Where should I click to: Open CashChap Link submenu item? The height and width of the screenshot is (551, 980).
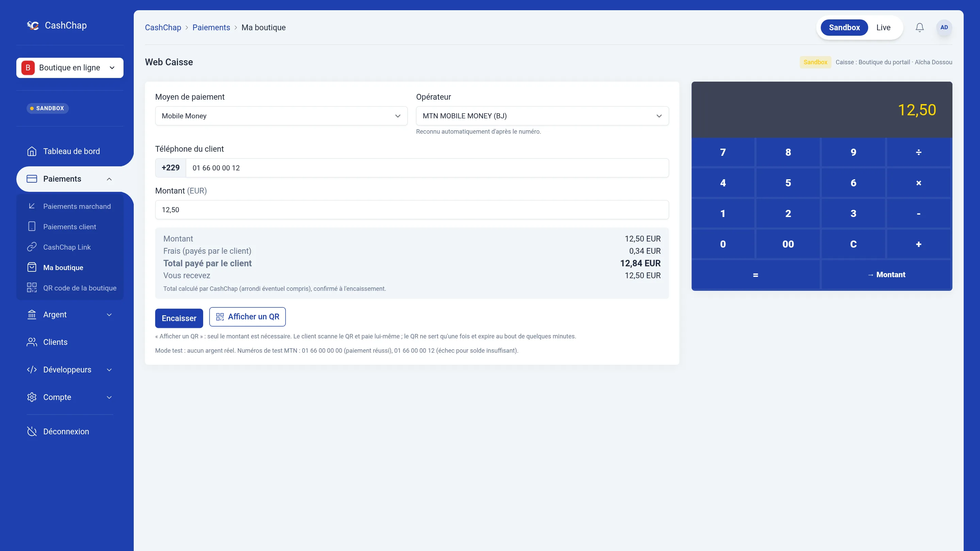(x=70, y=247)
